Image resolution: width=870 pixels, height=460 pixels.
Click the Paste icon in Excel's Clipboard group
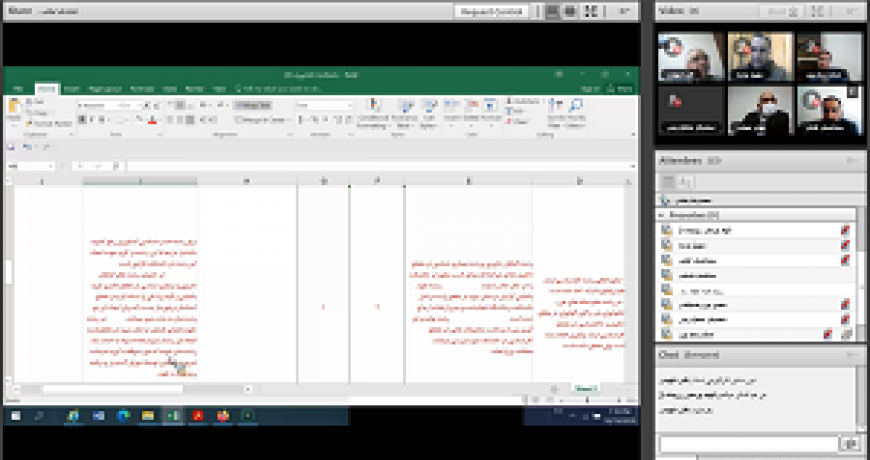[x=14, y=107]
